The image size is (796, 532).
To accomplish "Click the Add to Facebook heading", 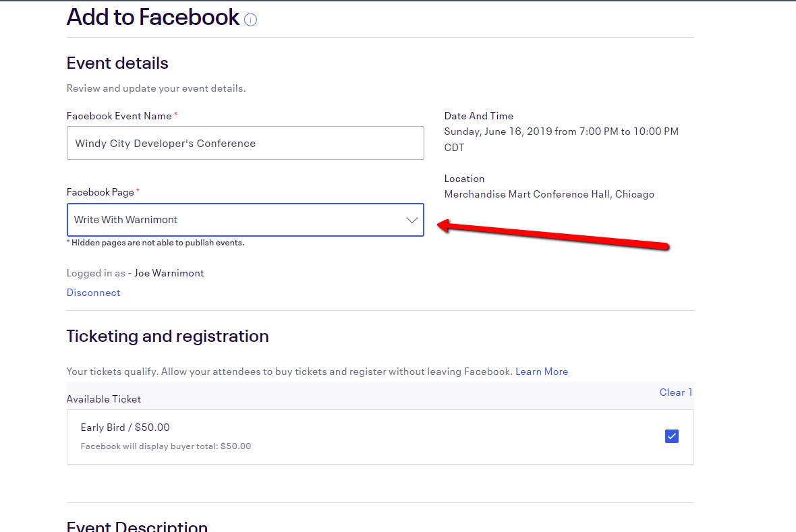I will (153, 18).
